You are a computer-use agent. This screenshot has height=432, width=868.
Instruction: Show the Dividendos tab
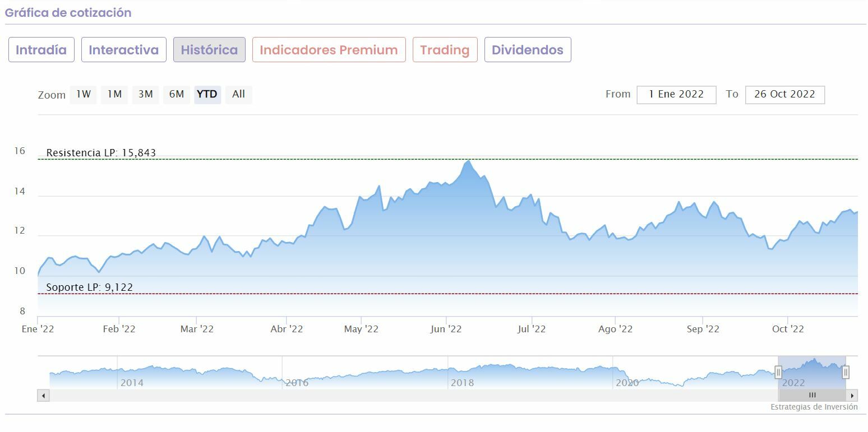(x=527, y=50)
